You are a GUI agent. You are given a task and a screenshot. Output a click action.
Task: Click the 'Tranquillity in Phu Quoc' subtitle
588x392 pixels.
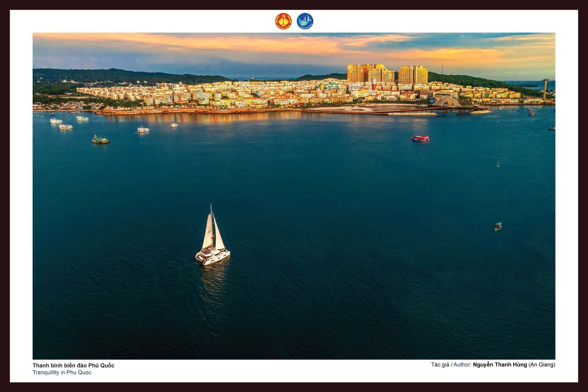pyautogui.click(x=62, y=373)
